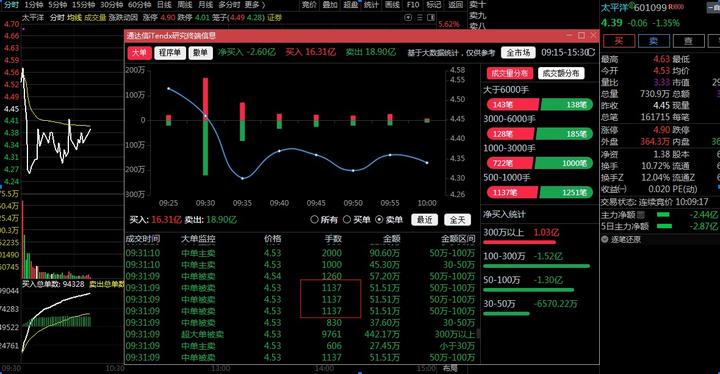
Task: Expand the 更多 periods menu
Action: point(254,5)
